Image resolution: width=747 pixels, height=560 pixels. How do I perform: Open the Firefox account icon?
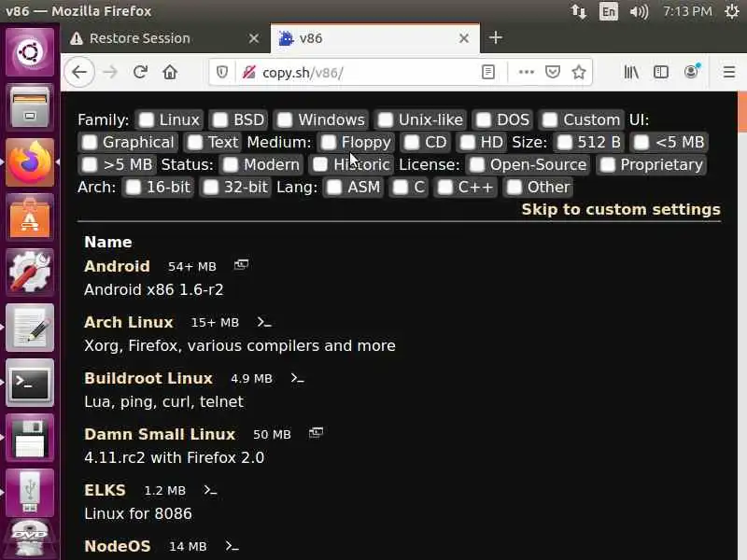click(x=691, y=72)
